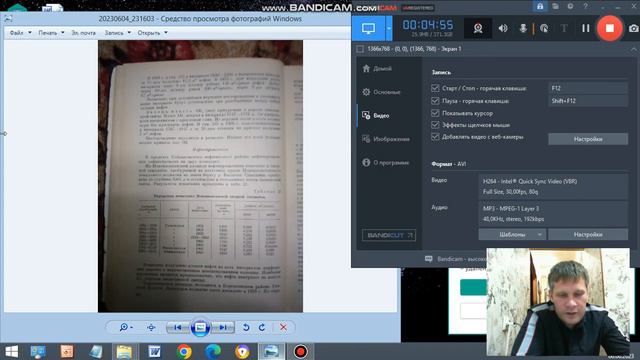640x360 pixels.
Task: Open the Шаблоны dropdown
Action: pos(512,235)
